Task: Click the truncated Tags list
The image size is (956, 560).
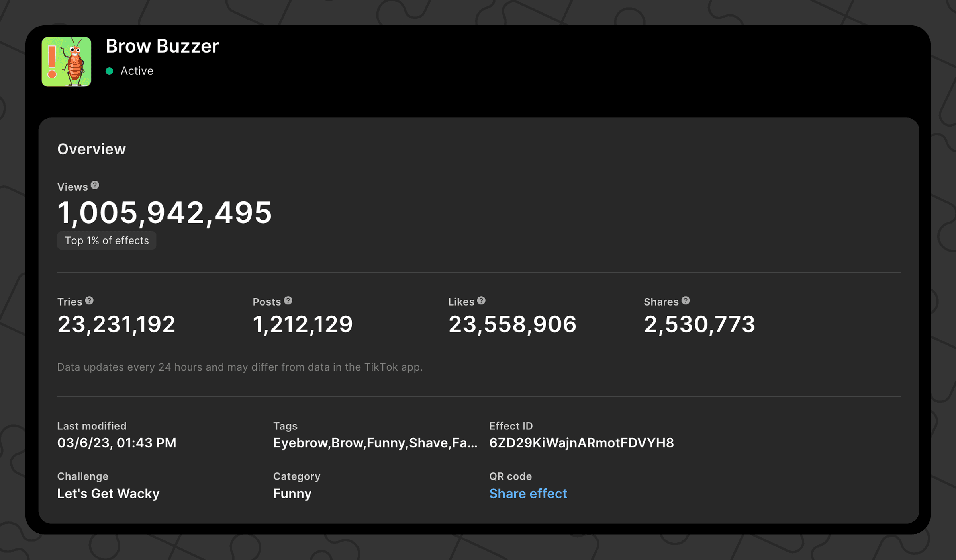Action: [x=375, y=443]
